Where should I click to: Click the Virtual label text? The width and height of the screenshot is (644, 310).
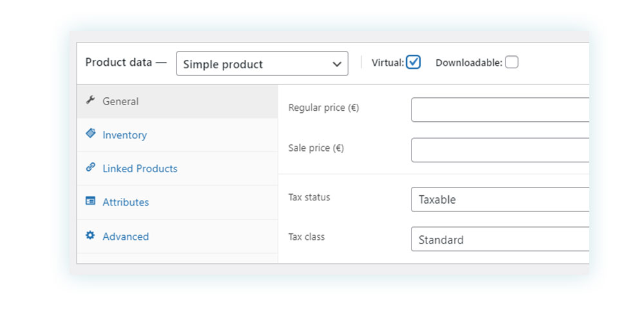pyautogui.click(x=388, y=63)
